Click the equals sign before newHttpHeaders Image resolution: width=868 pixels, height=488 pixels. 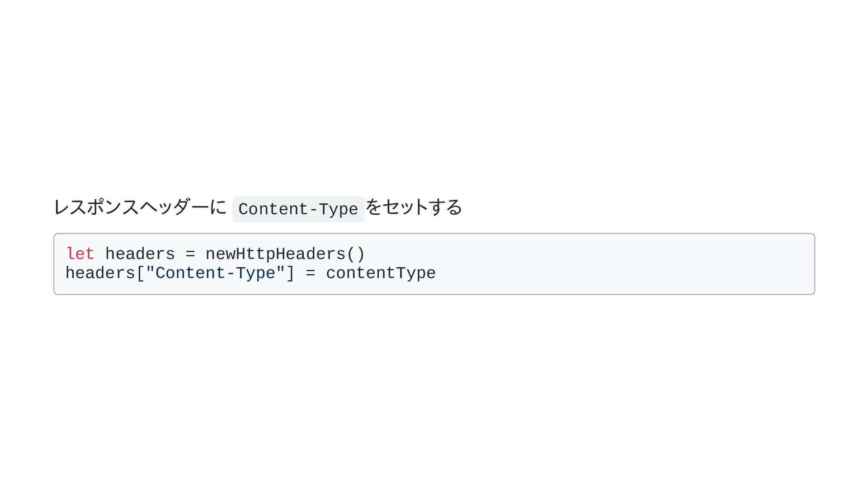point(190,254)
